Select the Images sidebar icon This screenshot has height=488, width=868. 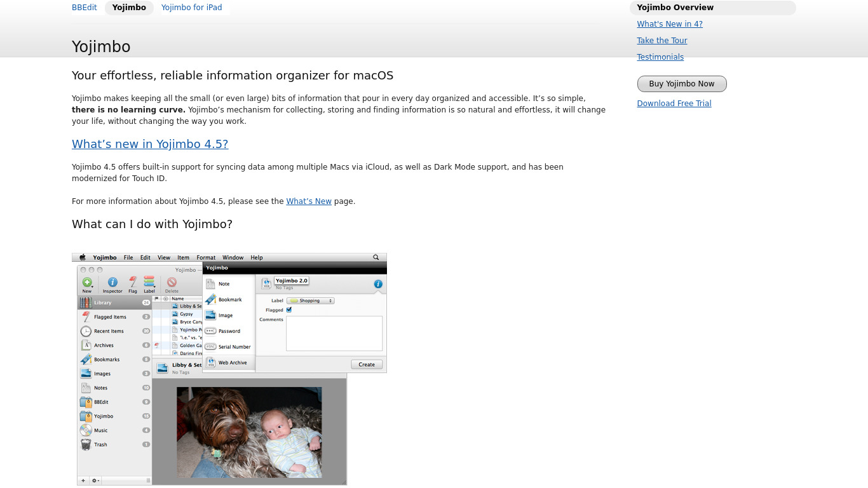pos(86,374)
